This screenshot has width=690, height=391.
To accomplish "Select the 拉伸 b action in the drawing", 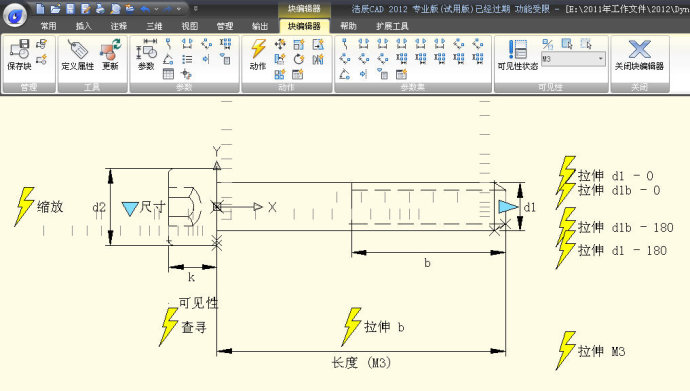I will click(373, 327).
